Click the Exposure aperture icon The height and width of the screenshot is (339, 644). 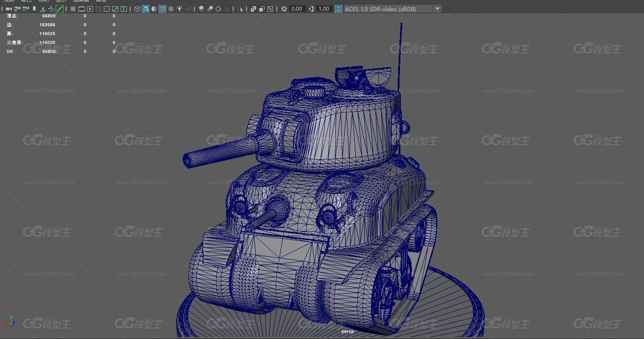284,9
